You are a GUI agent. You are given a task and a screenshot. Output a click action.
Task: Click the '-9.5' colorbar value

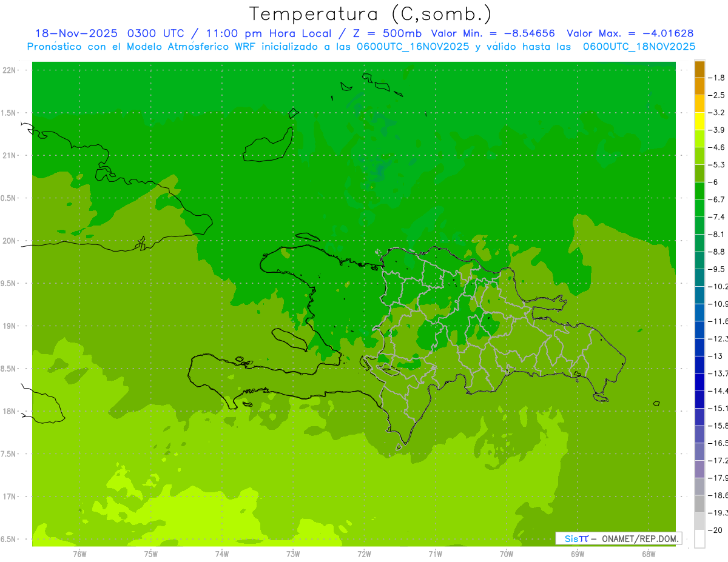[x=716, y=269]
